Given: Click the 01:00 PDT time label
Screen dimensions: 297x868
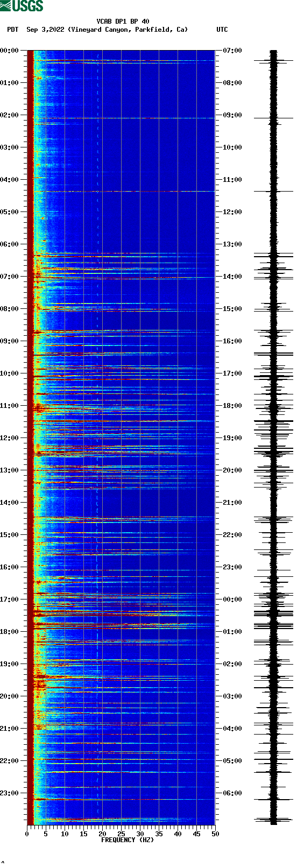Looking at the screenshot, I should tap(10, 83).
